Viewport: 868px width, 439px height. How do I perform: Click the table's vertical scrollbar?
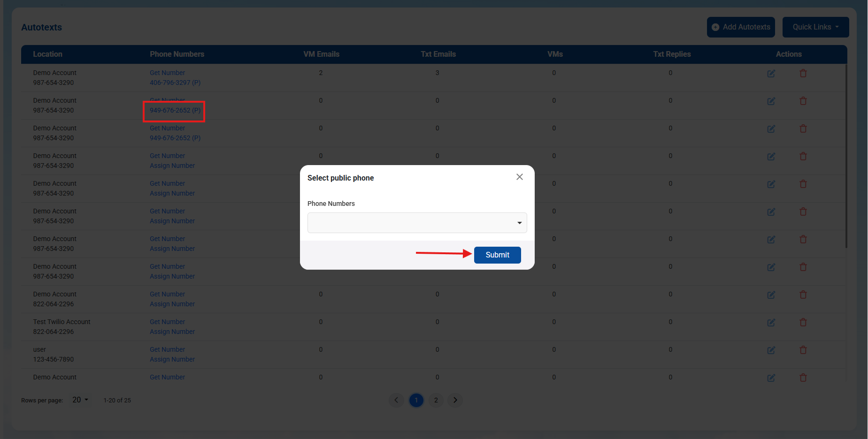coord(846,156)
